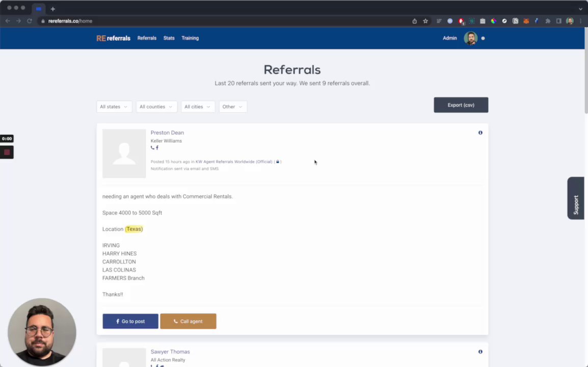The width and height of the screenshot is (588, 367).
Task: Open the Support side tab
Action: pos(576,198)
